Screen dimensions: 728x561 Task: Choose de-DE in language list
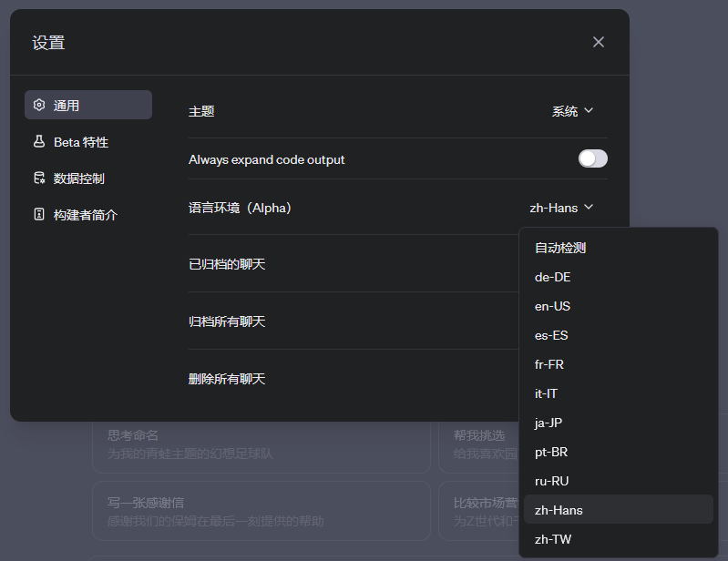pyautogui.click(x=553, y=277)
